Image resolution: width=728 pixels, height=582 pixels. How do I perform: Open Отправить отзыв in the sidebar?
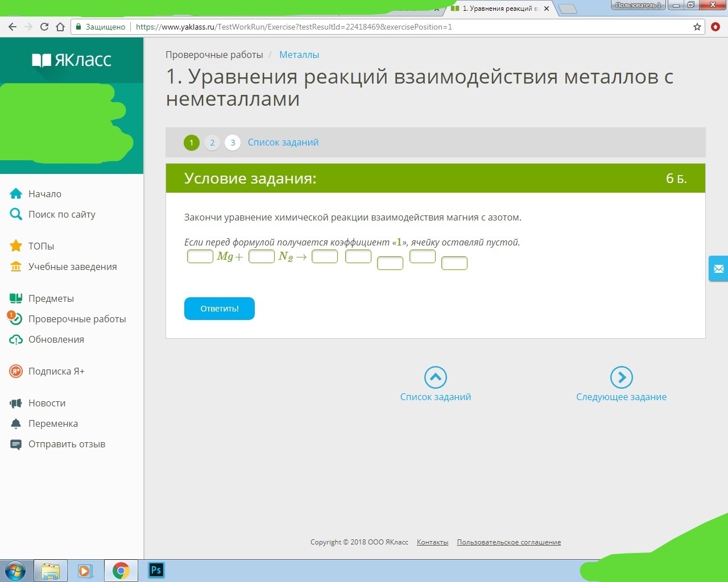(x=67, y=444)
